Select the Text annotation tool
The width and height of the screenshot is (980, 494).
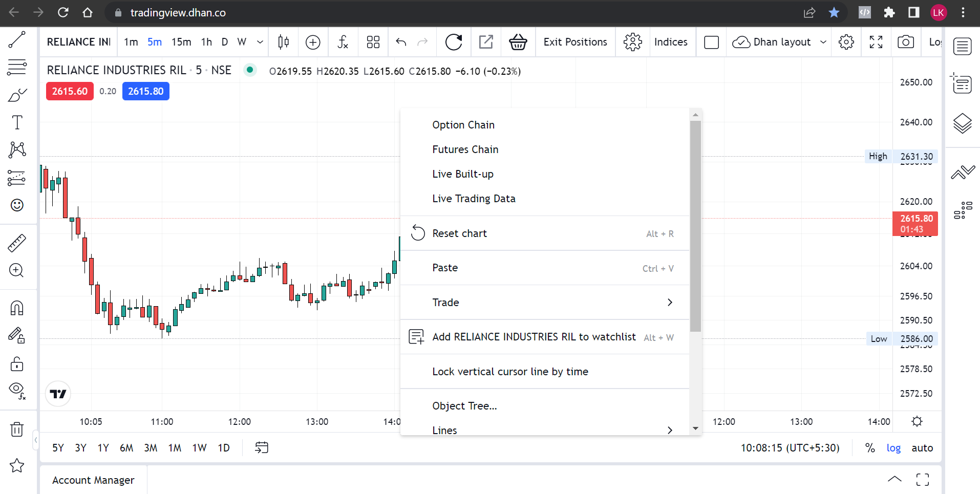[x=17, y=122]
